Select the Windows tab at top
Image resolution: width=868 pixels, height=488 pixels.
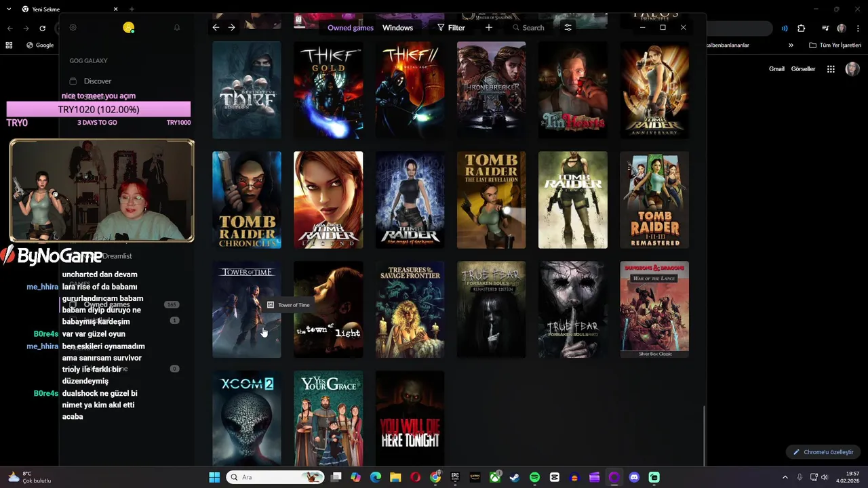397,28
